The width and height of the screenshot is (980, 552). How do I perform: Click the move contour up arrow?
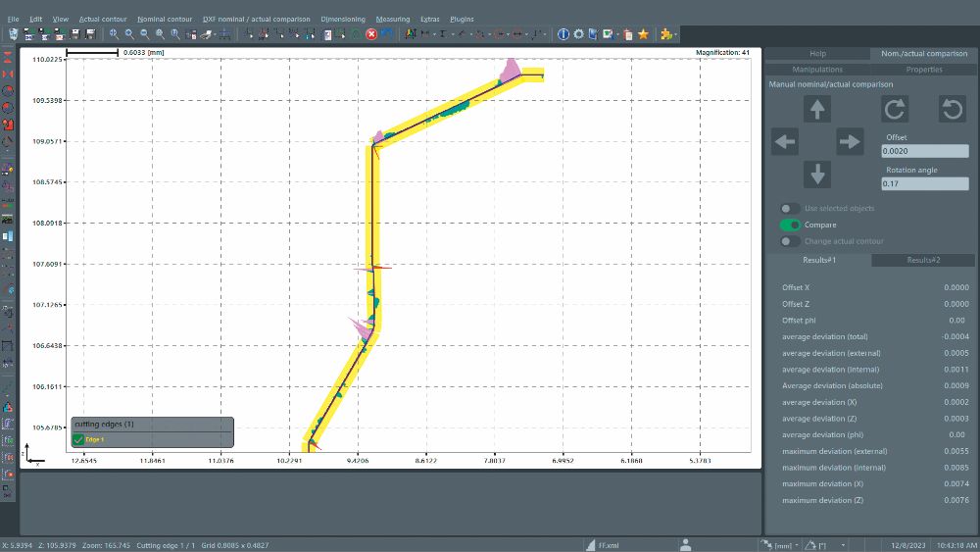click(817, 110)
